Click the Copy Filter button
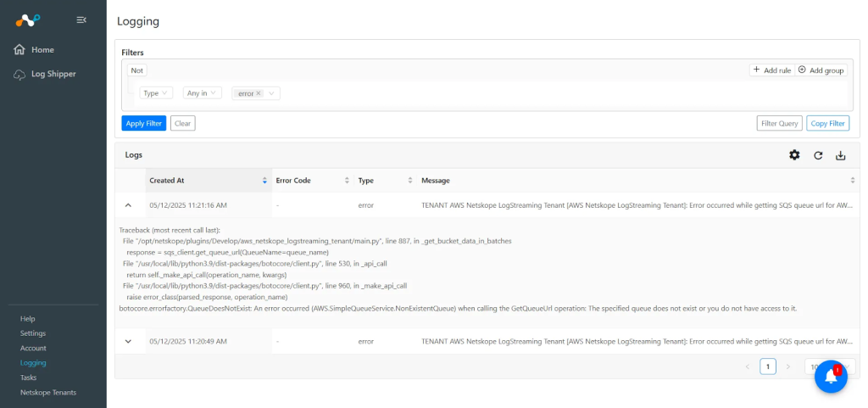Screen dimensions: 868x408 [x=827, y=124]
